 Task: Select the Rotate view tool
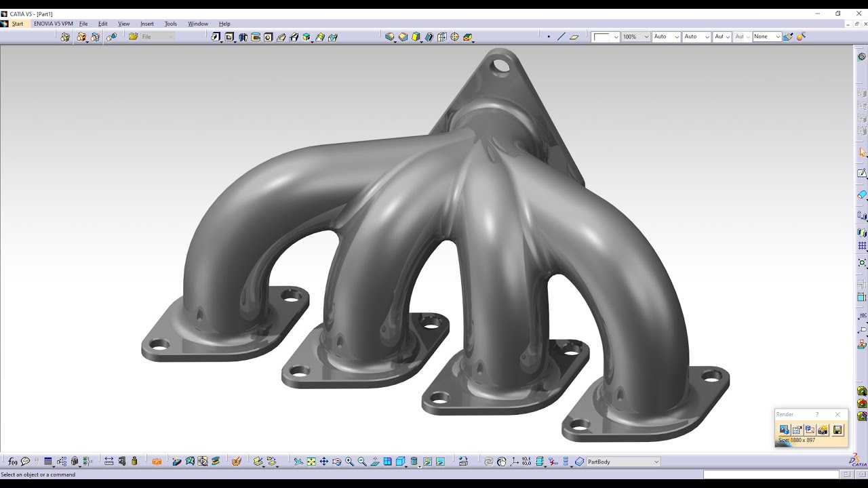point(336,462)
